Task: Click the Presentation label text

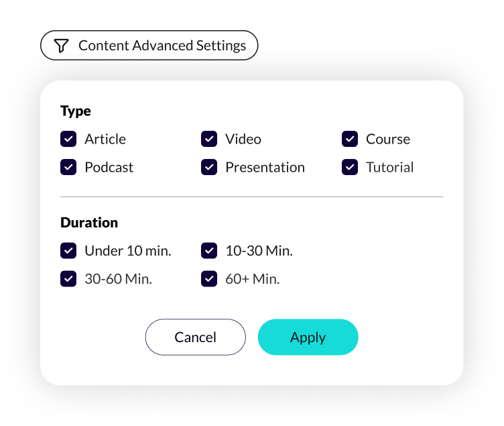Action: coord(265,167)
